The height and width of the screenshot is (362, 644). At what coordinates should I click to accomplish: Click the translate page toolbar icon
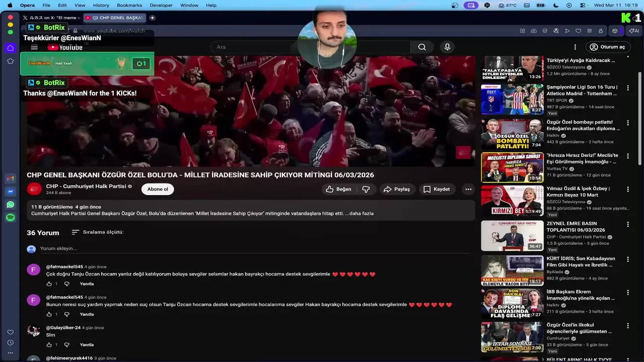click(556, 31)
